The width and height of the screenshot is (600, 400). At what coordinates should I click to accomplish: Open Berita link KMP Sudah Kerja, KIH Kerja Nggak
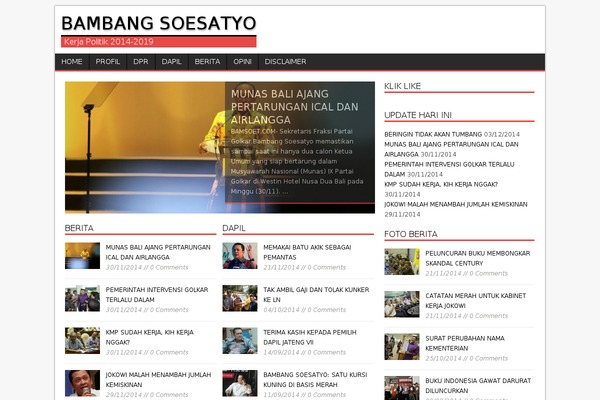pyautogui.click(x=150, y=337)
